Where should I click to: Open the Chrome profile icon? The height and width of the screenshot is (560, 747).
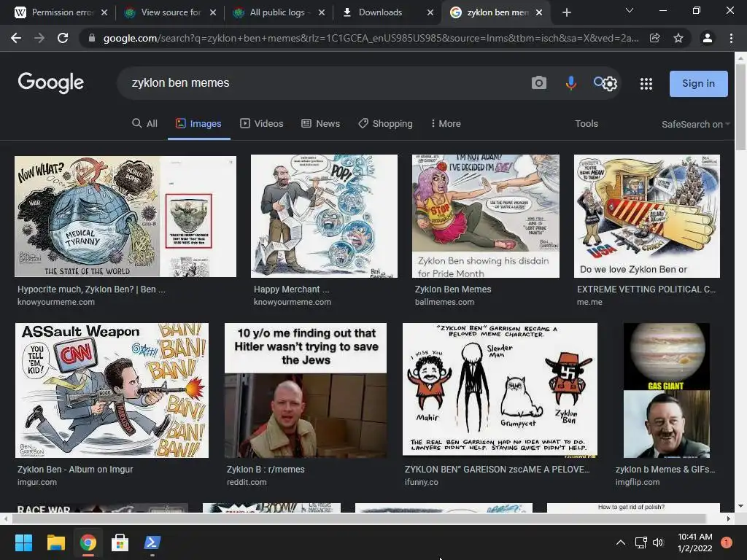[708, 38]
